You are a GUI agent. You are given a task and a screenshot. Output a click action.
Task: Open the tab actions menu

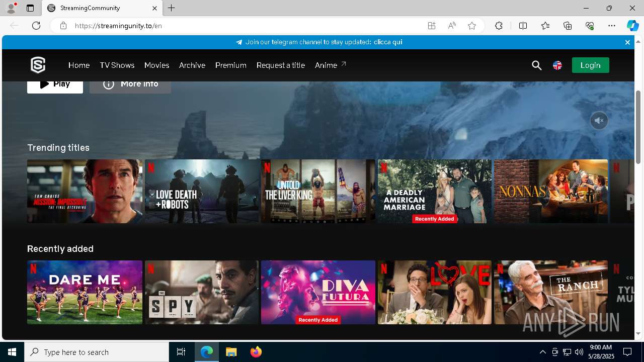[30, 8]
